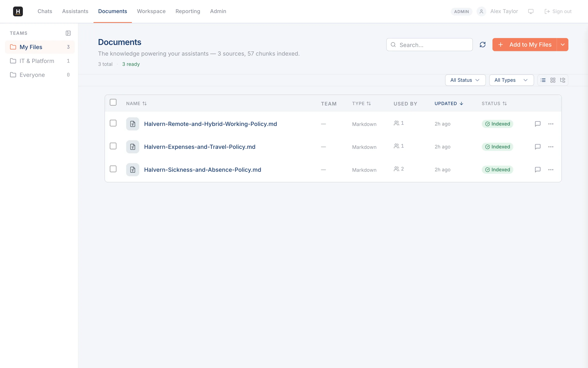
Task: Sort by Name column
Action: (x=136, y=103)
